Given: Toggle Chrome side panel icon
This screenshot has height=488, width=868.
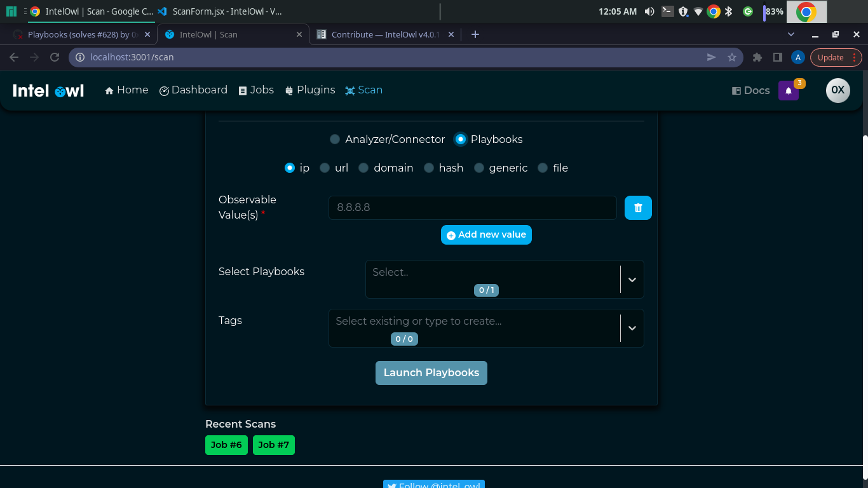Looking at the screenshot, I should pos(777,57).
